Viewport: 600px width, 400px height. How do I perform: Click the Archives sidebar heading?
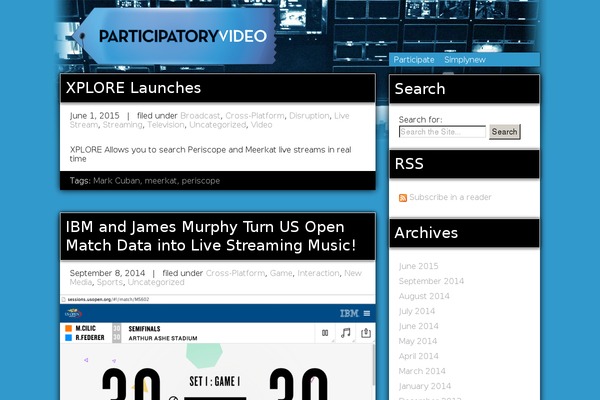click(x=426, y=233)
